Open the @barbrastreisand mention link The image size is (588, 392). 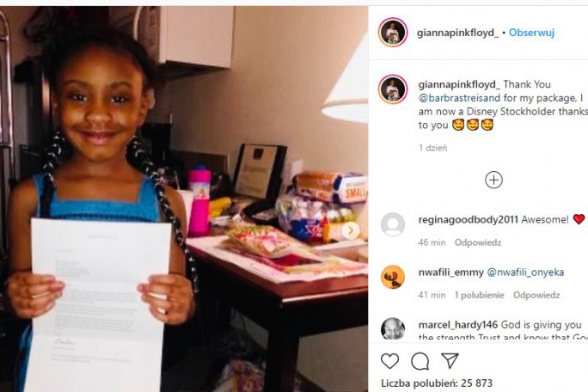point(459,98)
